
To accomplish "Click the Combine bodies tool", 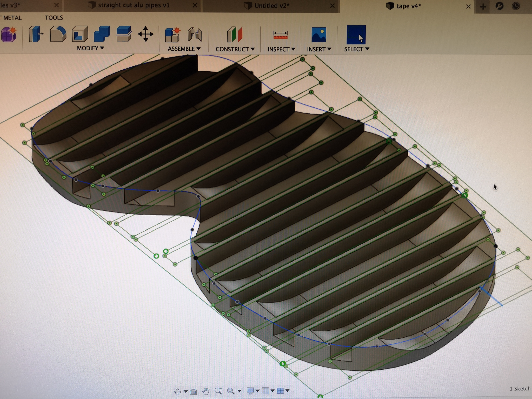I will (x=102, y=34).
